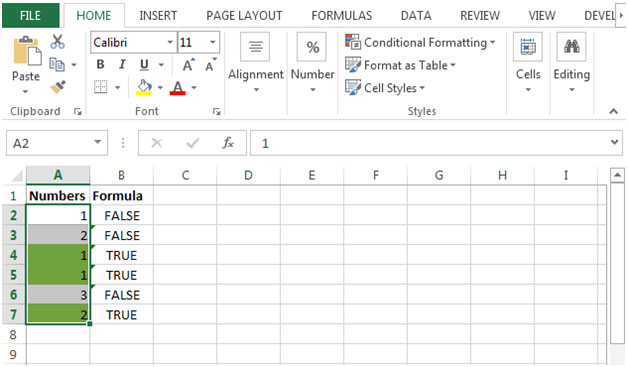The width and height of the screenshot is (628, 367).
Task: Click cell B6 showing FALSE
Action: (122, 295)
